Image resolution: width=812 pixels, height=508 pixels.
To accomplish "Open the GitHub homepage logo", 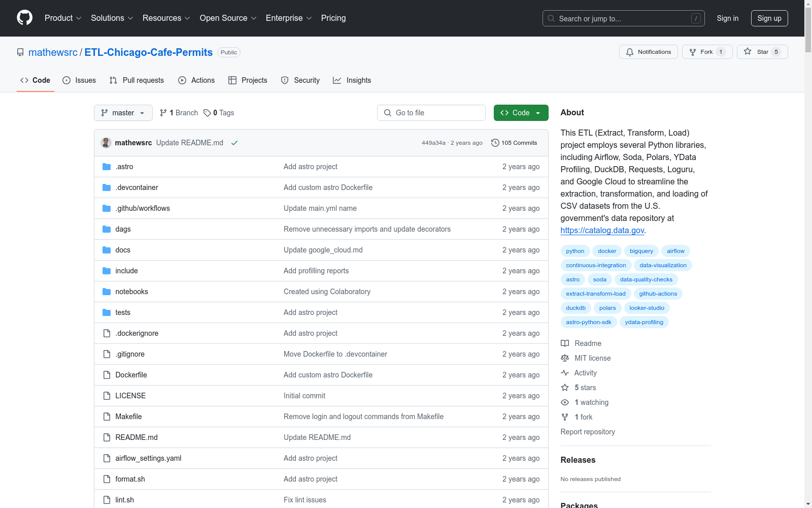I will (24, 18).
